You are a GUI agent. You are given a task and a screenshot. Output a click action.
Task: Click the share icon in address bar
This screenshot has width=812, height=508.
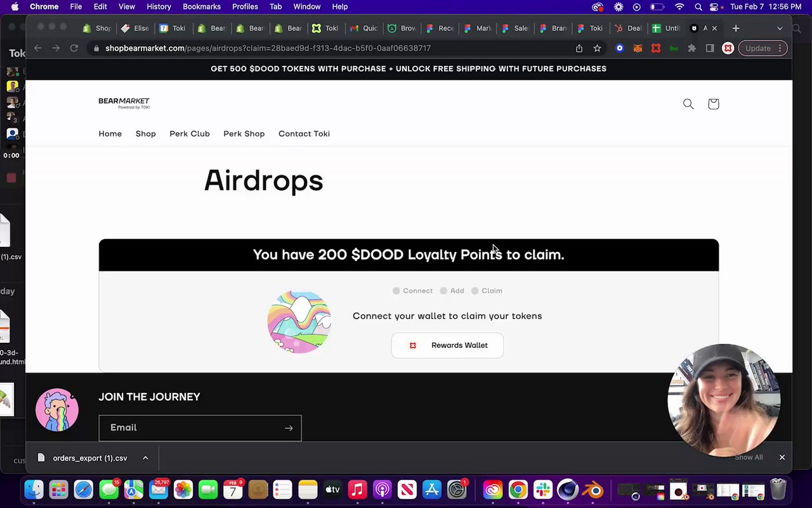(579, 48)
